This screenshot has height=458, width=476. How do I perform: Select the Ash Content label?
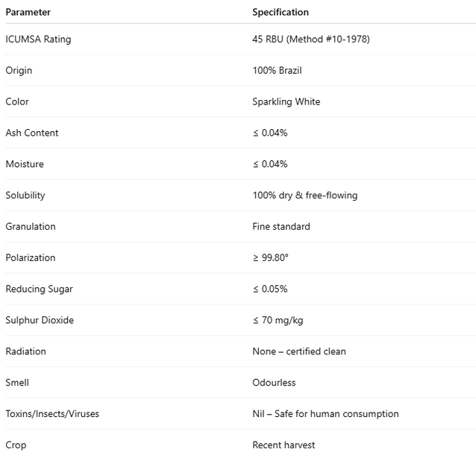(x=32, y=133)
